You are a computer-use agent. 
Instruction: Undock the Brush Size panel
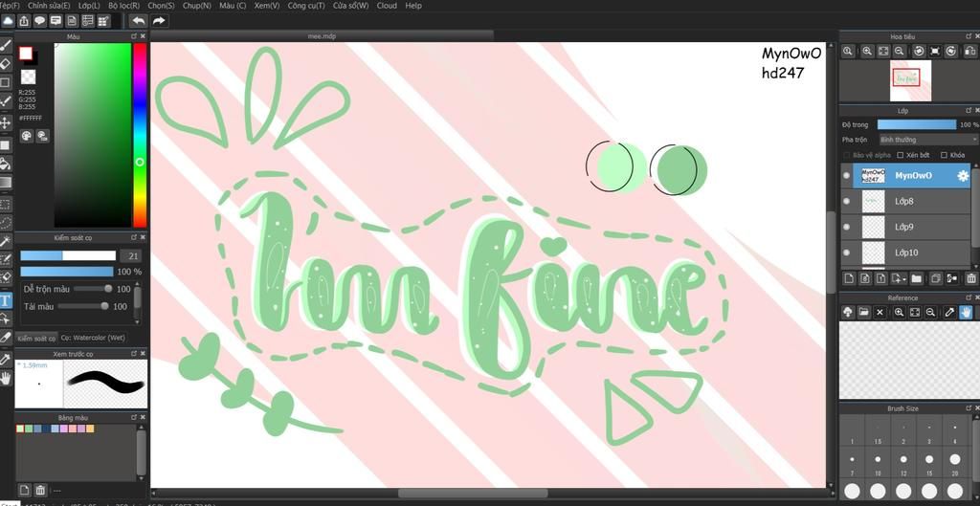[x=969, y=407]
